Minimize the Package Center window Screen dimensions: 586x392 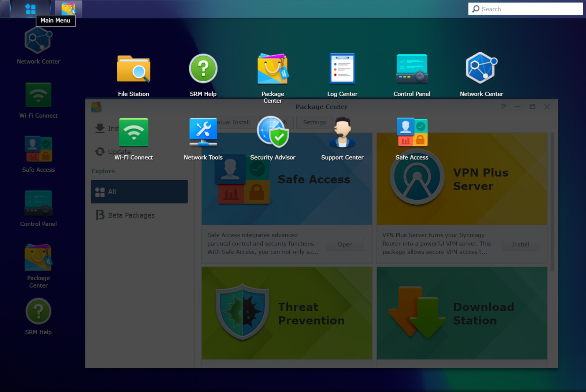coord(518,107)
